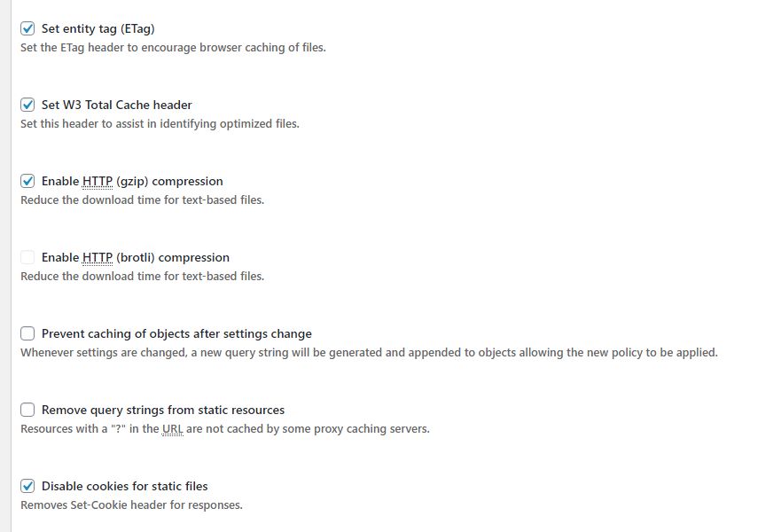Click the HTTP abbreviation in brotli compression label
Image resolution: width=758 pixels, height=532 pixels.
pos(98,257)
